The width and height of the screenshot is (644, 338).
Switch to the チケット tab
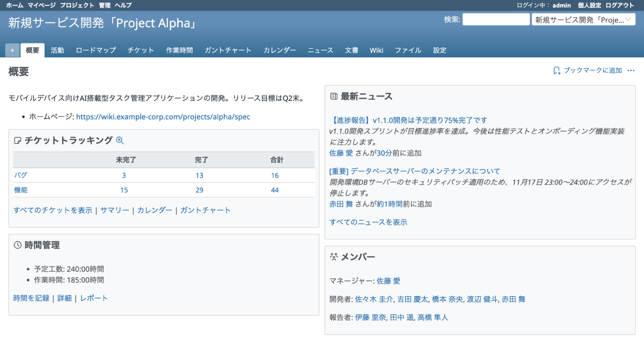click(141, 50)
